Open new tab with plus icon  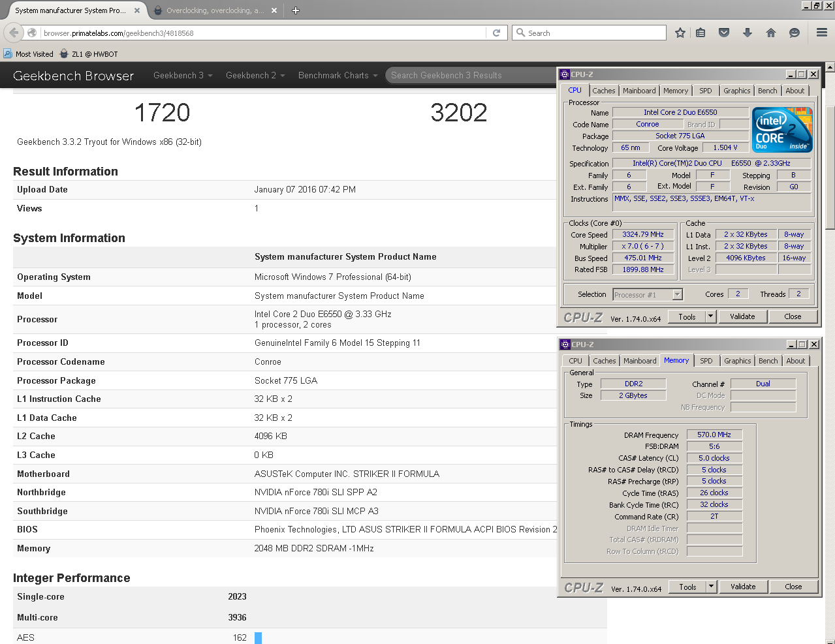click(295, 10)
